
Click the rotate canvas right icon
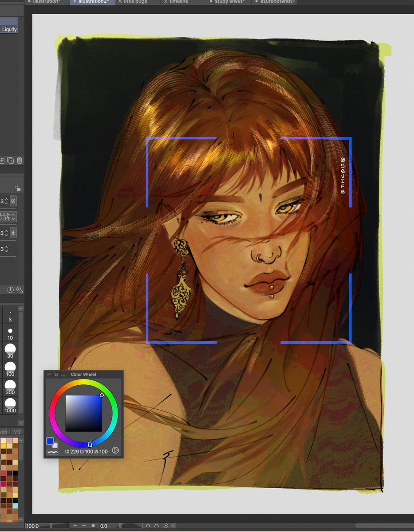point(157,526)
